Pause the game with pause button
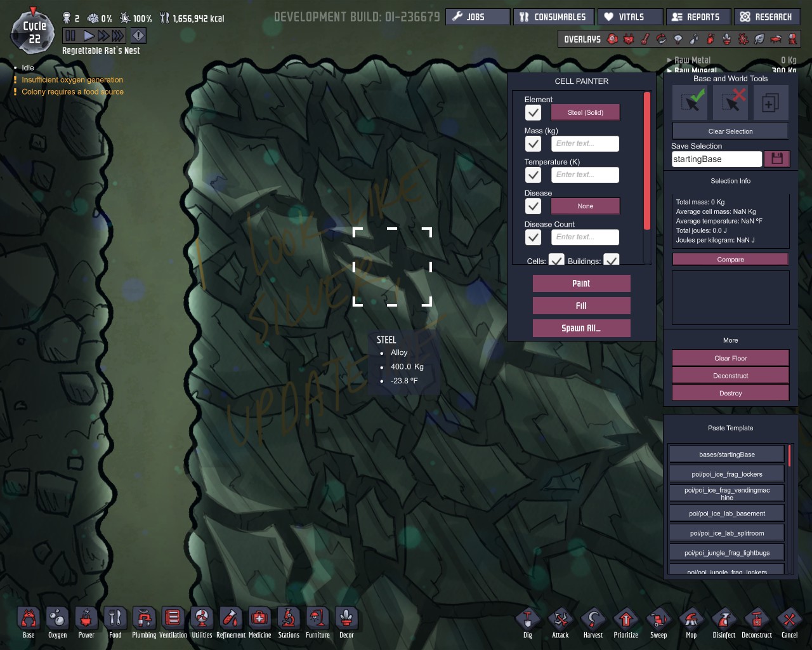The image size is (812, 650). (70, 36)
